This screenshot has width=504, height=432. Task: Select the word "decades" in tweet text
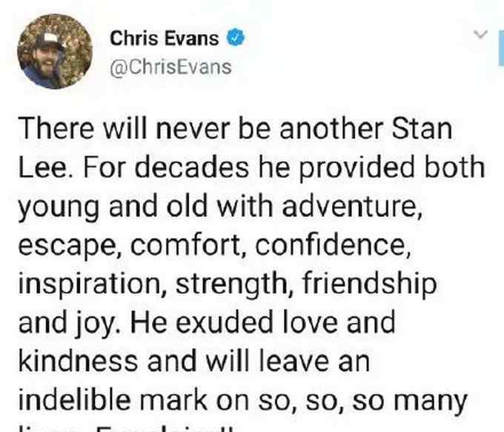click(191, 167)
